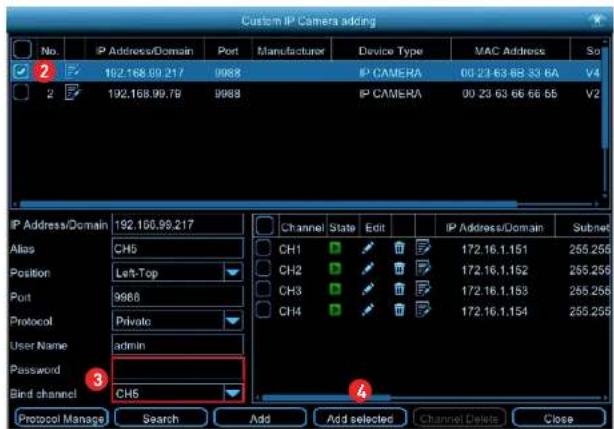Click the Alias field containing CH5
This screenshot has width=614, height=429.
point(178,249)
